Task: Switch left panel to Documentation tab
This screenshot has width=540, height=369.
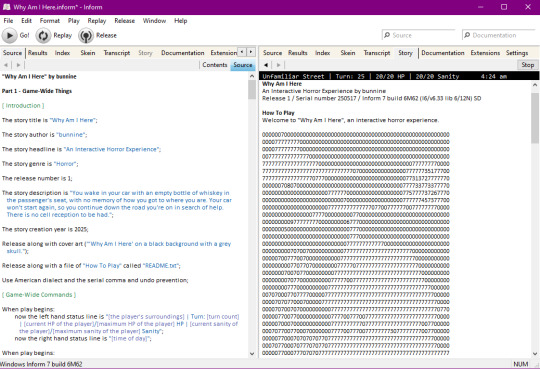Action: coord(183,53)
